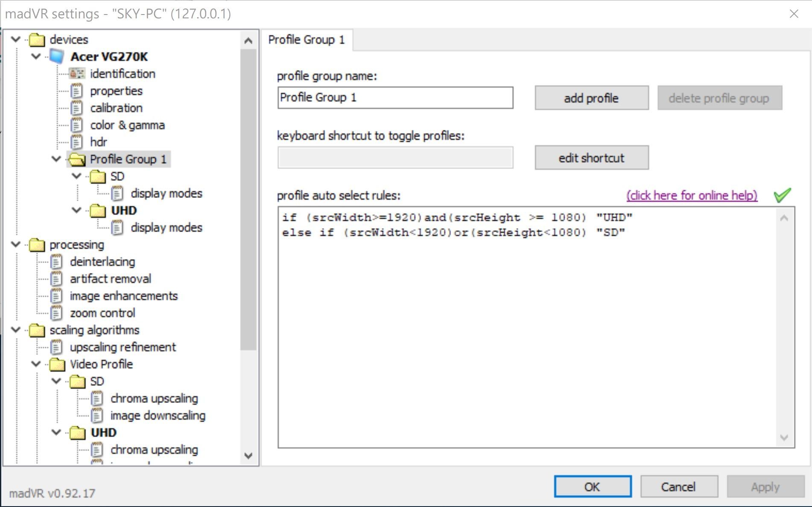Click the image enhancements page icon
This screenshot has height=507, width=812.
[x=57, y=296]
